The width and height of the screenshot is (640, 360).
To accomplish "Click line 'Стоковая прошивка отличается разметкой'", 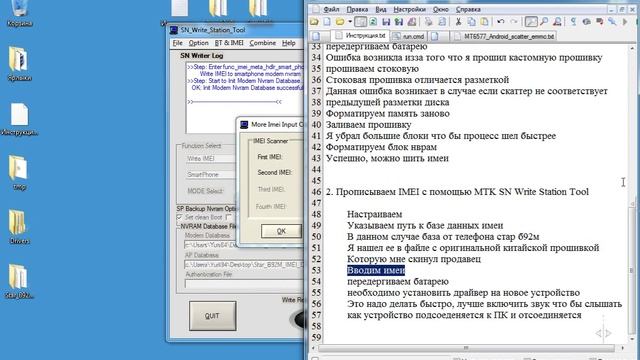I will click(418, 80).
